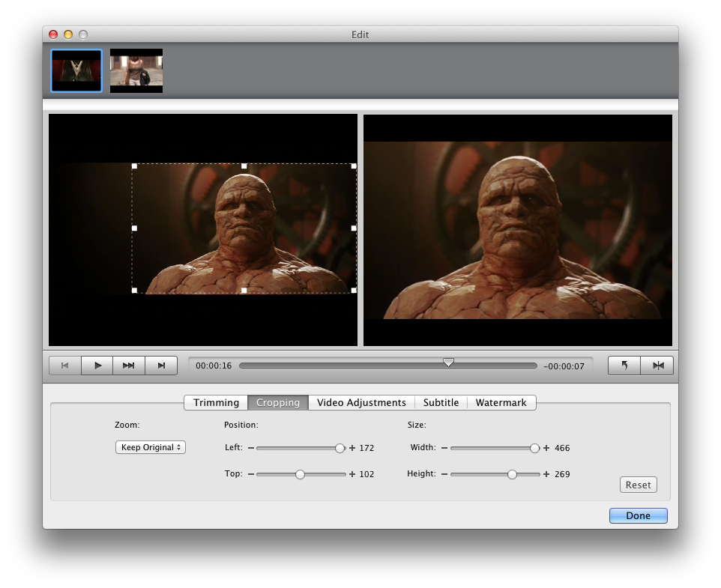Open the Video Adjustments tab
The height and width of the screenshot is (588, 721).
[x=361, y=403]
